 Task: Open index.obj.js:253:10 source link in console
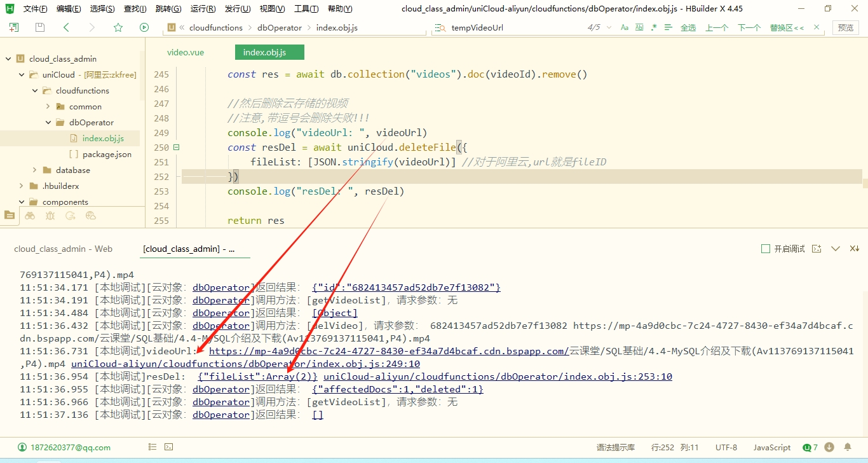point(498,377)
